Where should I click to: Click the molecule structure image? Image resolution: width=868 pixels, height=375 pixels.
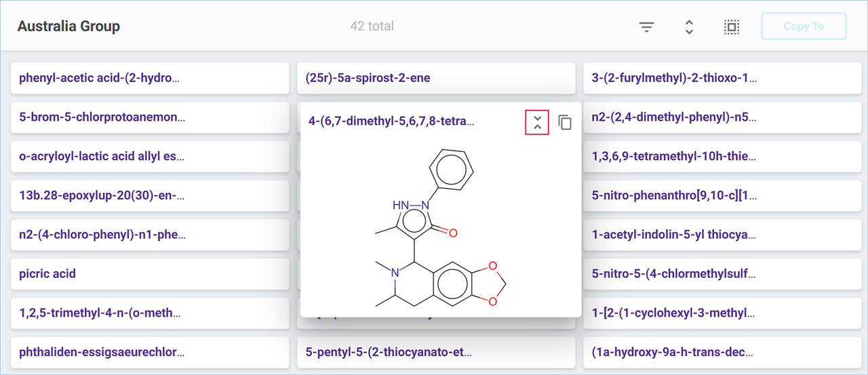coord(440,227)
